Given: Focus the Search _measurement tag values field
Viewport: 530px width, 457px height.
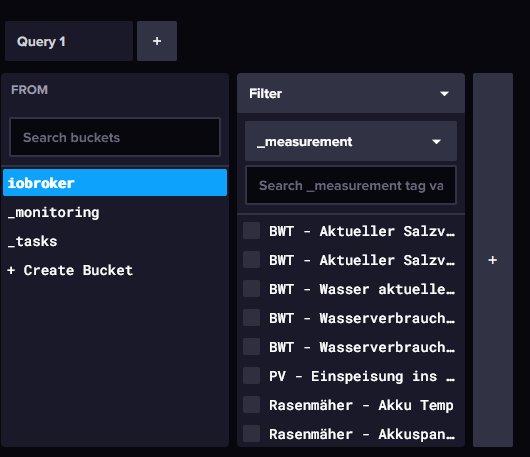Looking at the screenshot, I should [x=351, y=185].
